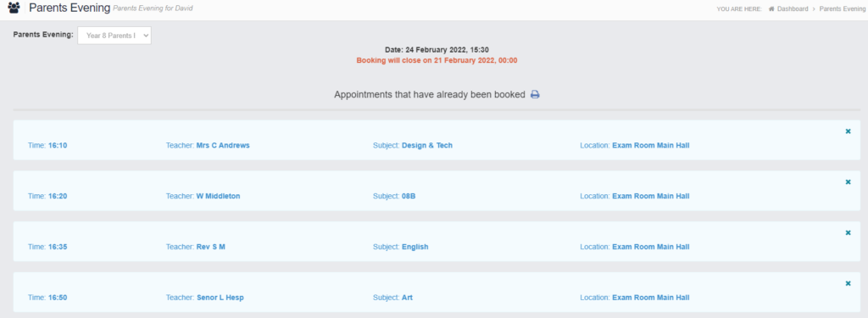The height and width of the screenshot is (318, 868).
Task: Click the Art appointment's Exam Room location
Action: [651, 298]
